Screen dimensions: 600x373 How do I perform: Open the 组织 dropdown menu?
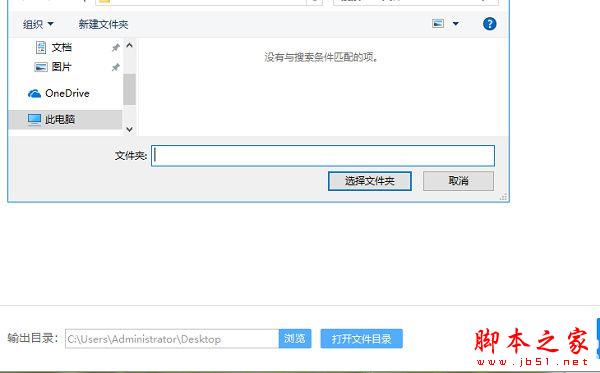pyautogui.click(x=38, y=24)
